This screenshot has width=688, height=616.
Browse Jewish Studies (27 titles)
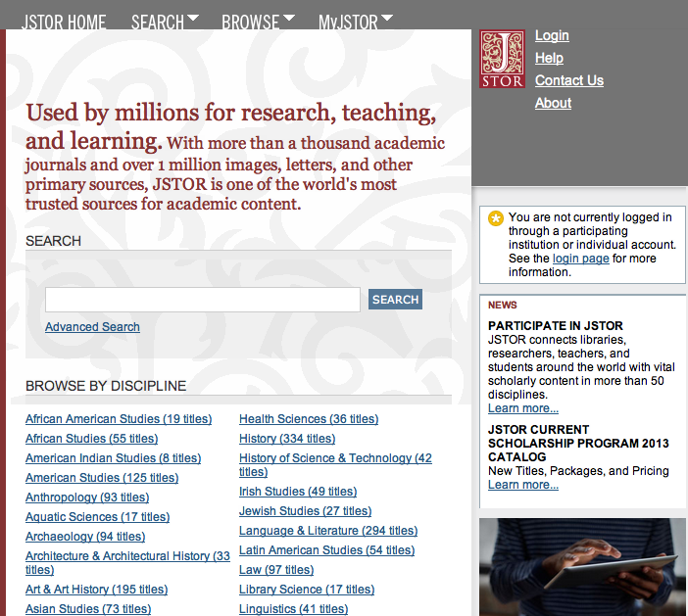(306, 511)
